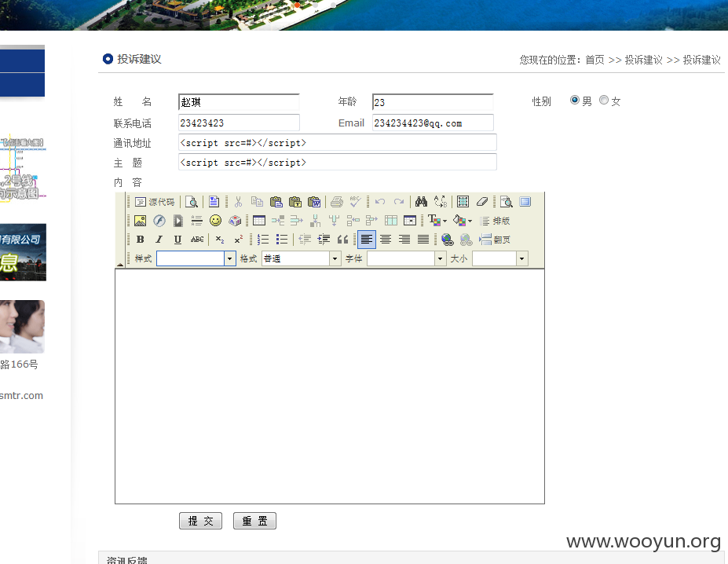The image size is (728, 564).
Task: Click the Insert Image icon
Action: 140,221
